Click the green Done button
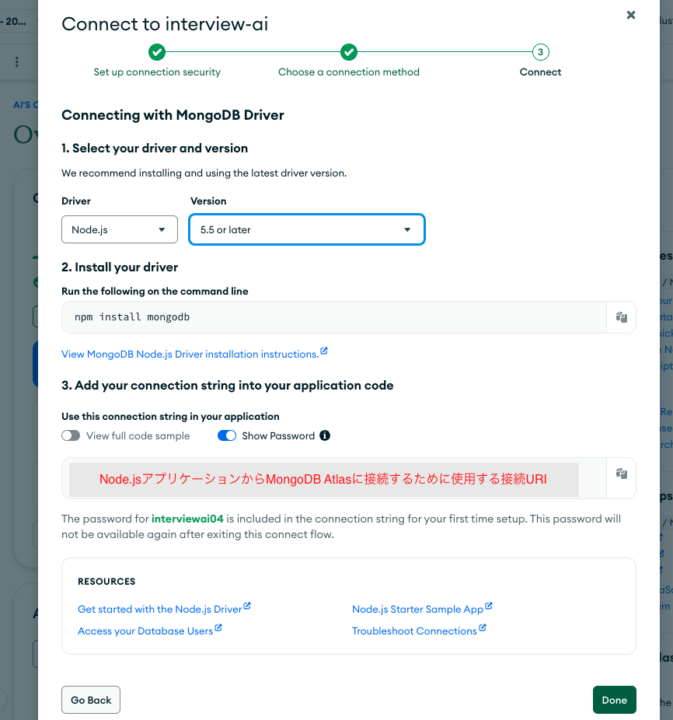This screenshot has height=720, width=673. point(614,700)
